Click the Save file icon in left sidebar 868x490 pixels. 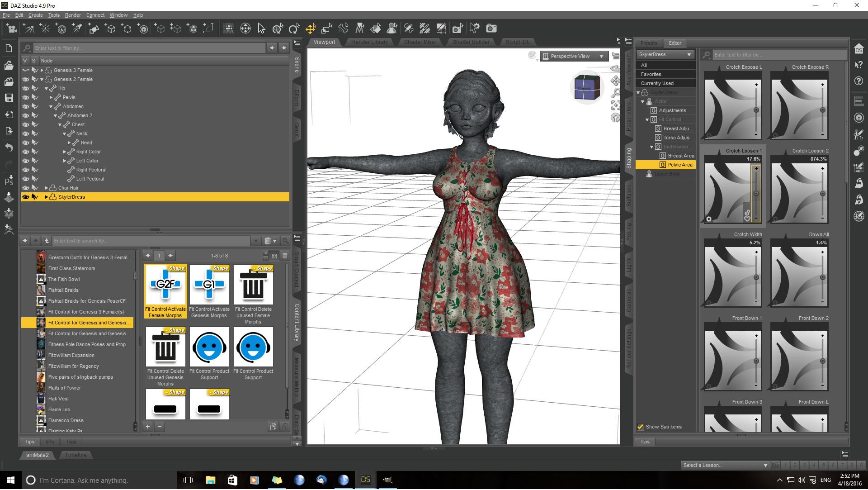9,98
